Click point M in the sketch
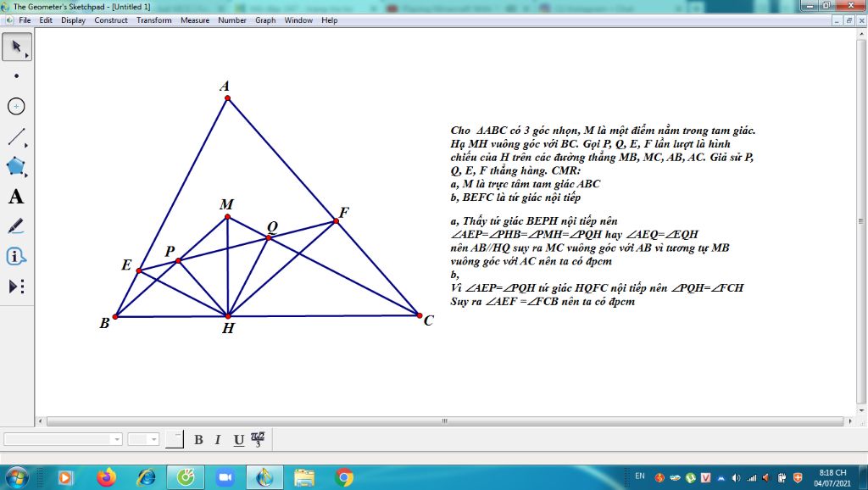The height and width of the screenshot is (490, 868). 227,217
